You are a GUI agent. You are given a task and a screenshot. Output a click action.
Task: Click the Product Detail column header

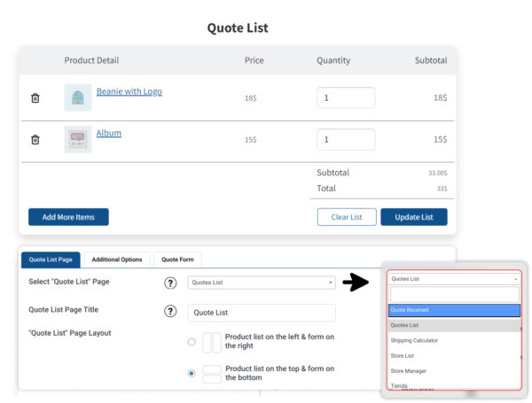(x=91, y=60)
